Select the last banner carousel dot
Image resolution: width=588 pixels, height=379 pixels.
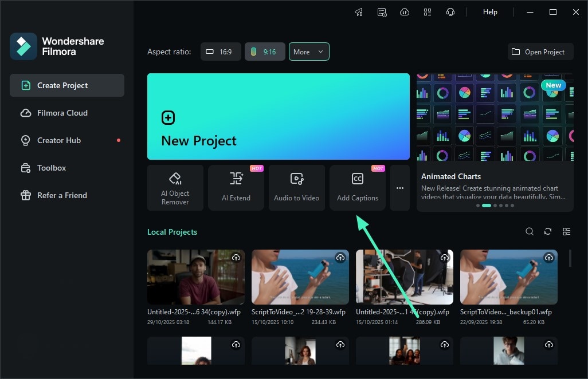512,206
